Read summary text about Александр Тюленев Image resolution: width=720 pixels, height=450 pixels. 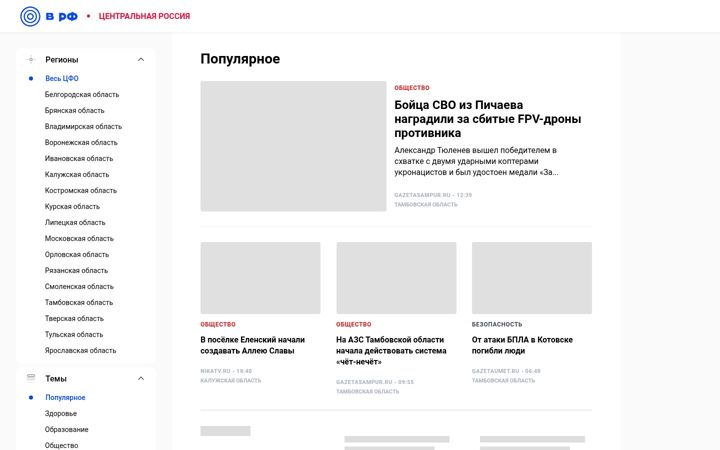click(476, 161)
